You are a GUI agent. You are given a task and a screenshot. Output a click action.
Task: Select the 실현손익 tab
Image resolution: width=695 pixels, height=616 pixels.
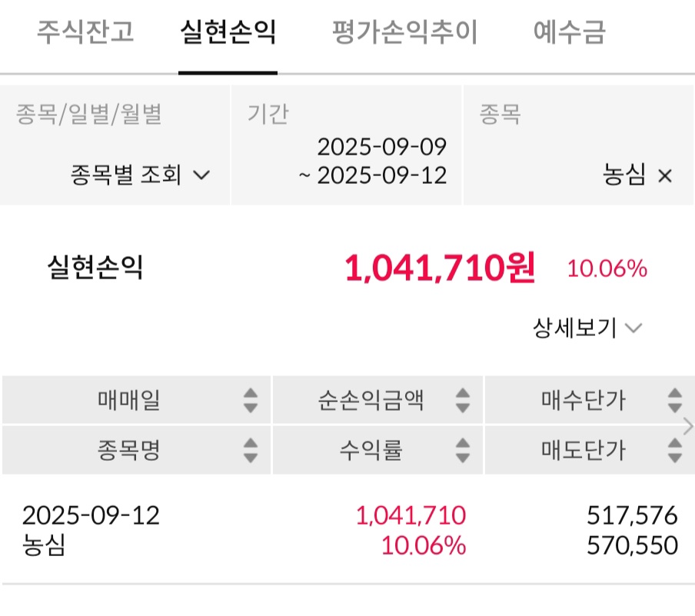click(x=228, y=33)
